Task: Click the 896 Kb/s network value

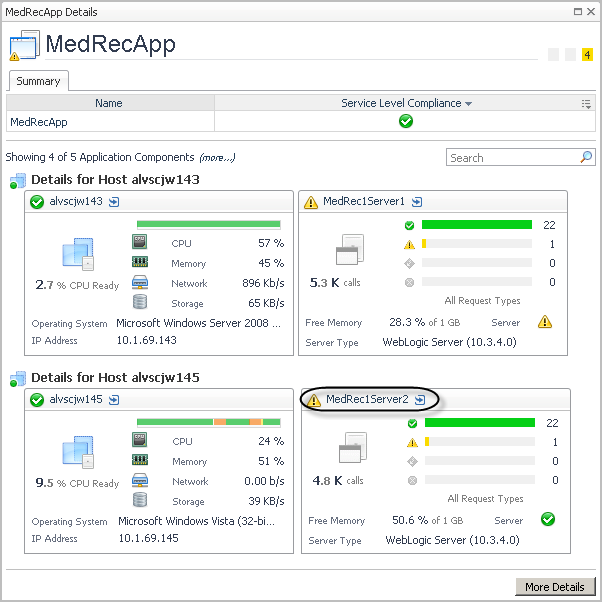Action: pyautogui.click(x=263, y=283)
